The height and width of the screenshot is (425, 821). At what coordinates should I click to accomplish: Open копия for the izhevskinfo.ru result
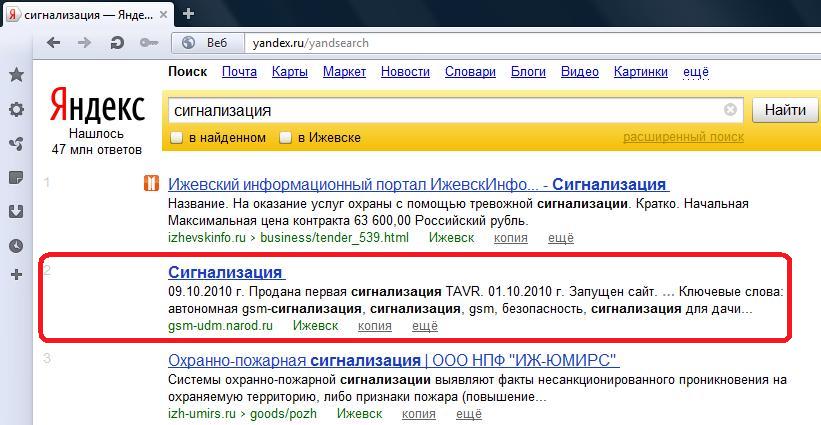511,238
